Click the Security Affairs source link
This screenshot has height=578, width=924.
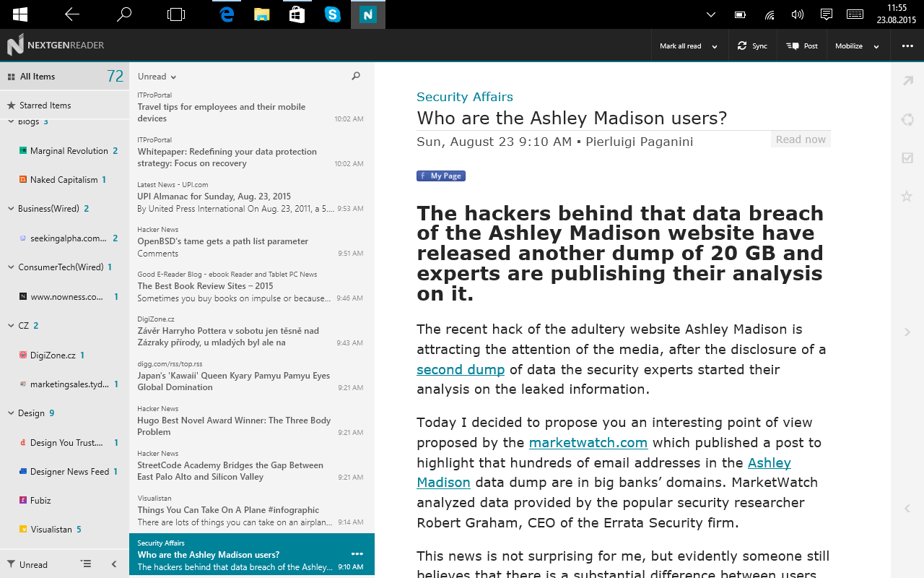click(x=465, y=97)
